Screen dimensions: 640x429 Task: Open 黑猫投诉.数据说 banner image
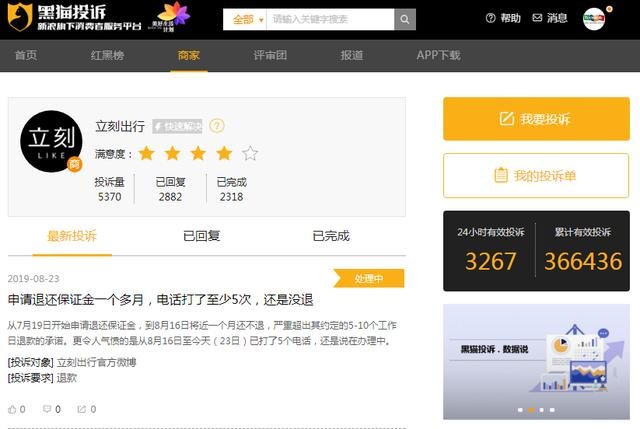coord(536,362)
